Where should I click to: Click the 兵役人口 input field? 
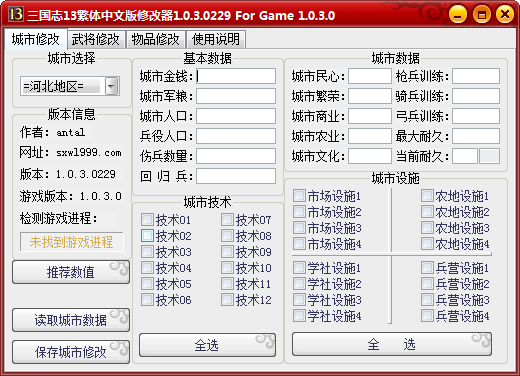(236, 136)
